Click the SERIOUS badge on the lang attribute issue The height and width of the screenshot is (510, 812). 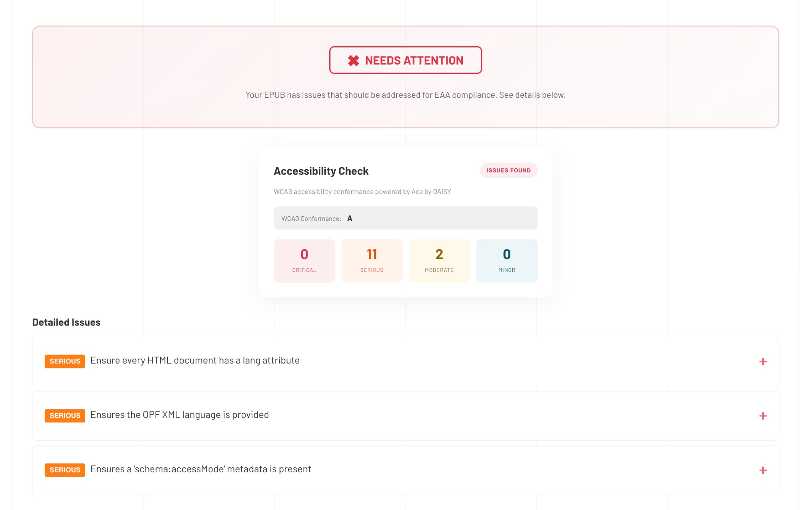point(65,361)
